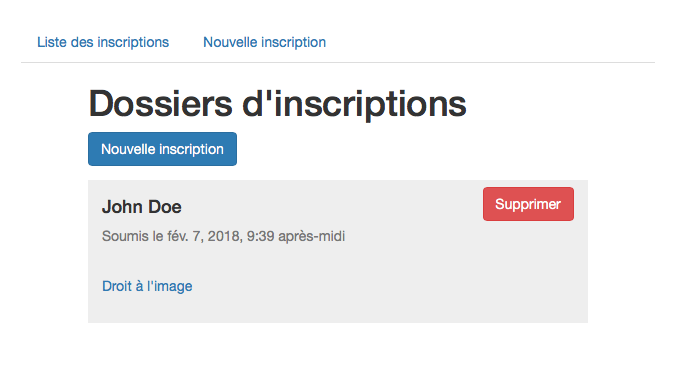Open the Droit à l'image link
Viewport: 676px width, 372px height.
[x=147, y=286]
